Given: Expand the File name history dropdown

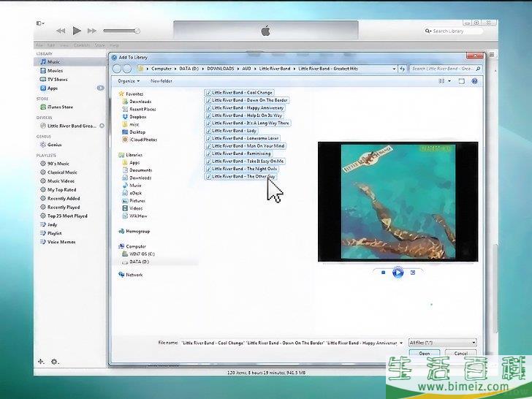Looking at the screenshot, I should [x=400, y=342].
